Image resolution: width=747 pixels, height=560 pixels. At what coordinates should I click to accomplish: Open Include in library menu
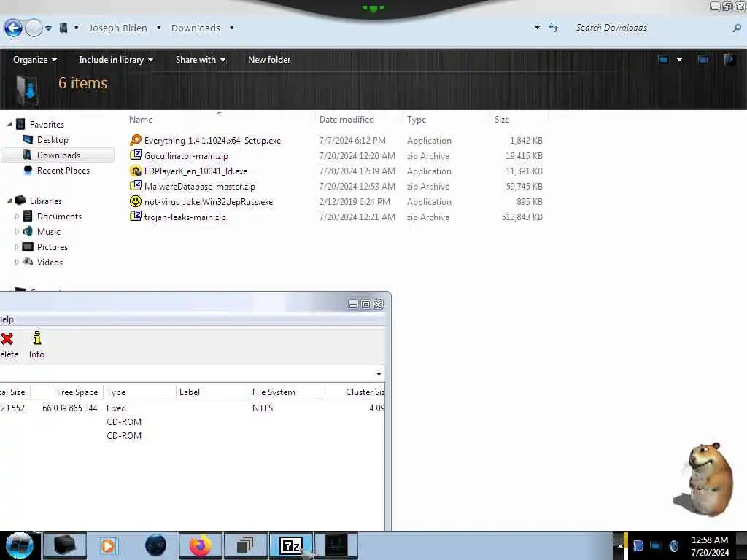(116, 60)
